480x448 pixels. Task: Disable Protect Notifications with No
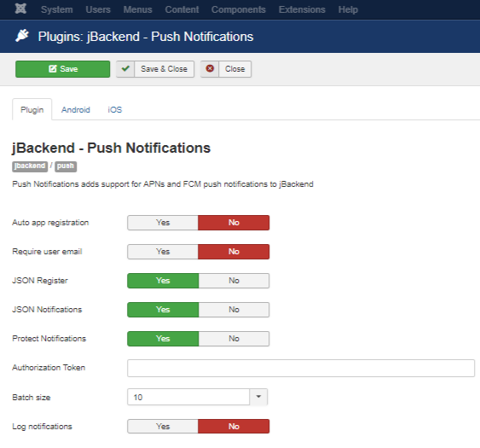234,339
